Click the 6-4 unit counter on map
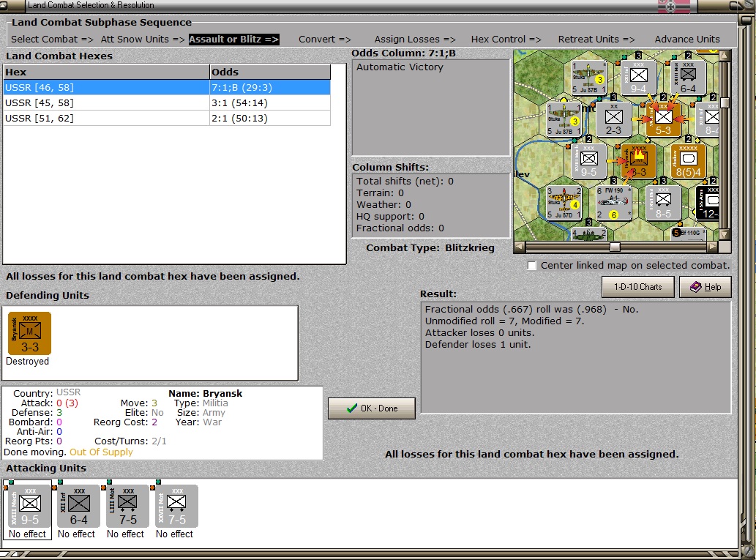The image size is (756, 560). (689, 77)
